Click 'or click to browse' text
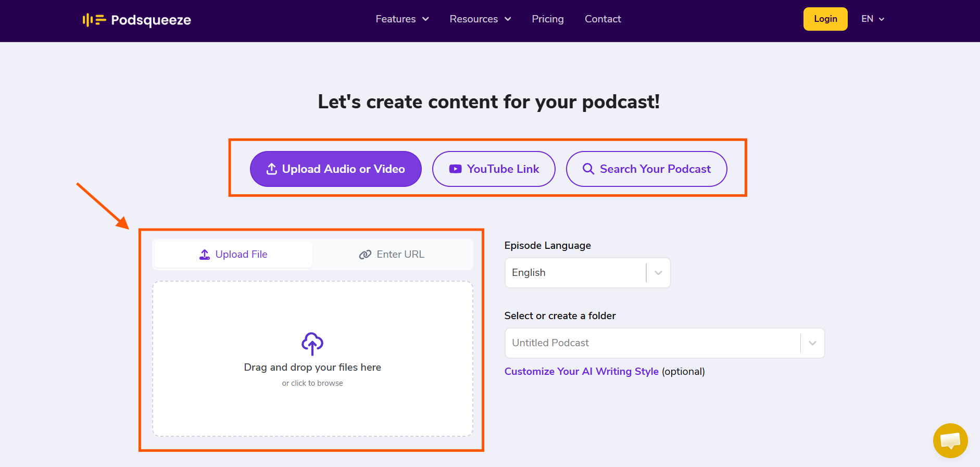Image resolution: width=980 pixels, height=467 pixels. coord(312,383)
